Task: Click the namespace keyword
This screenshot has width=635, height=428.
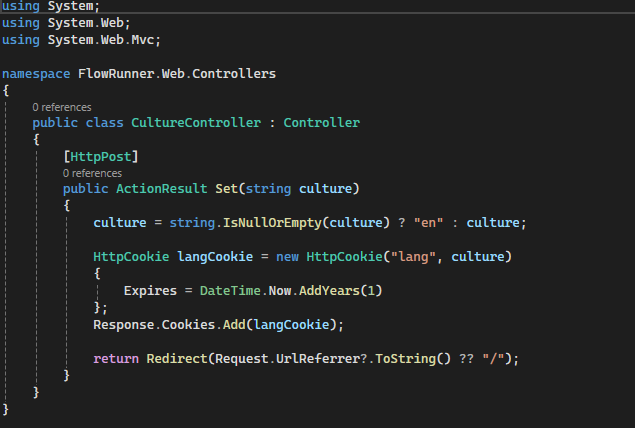Action: pos(36,74)
